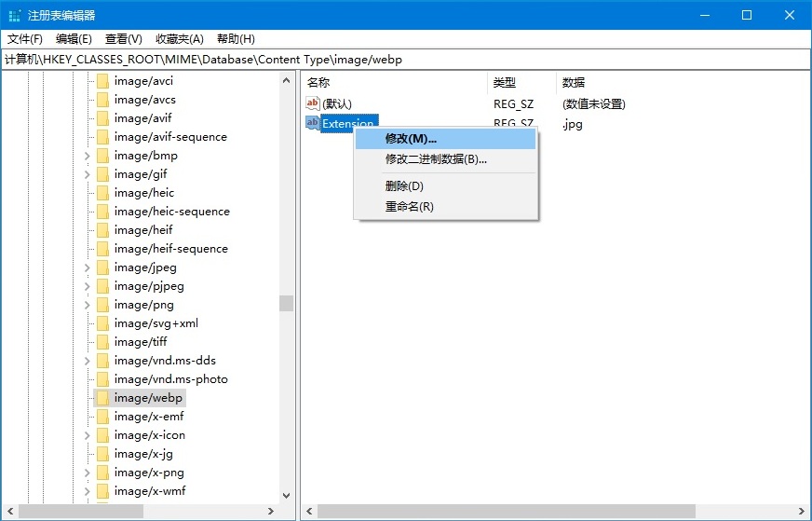Click the image/heic-sequence folder icon
812x521 pixels.
[102, 212]
